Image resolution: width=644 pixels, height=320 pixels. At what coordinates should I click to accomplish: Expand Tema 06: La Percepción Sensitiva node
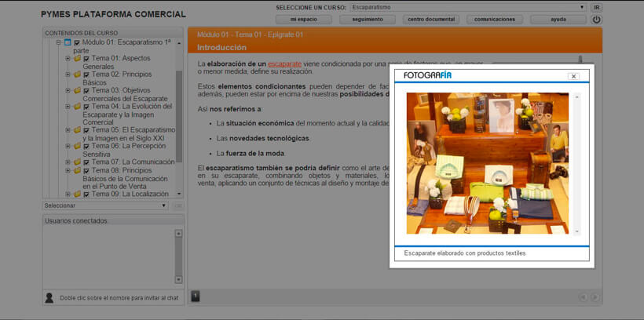tap(68, 146)
